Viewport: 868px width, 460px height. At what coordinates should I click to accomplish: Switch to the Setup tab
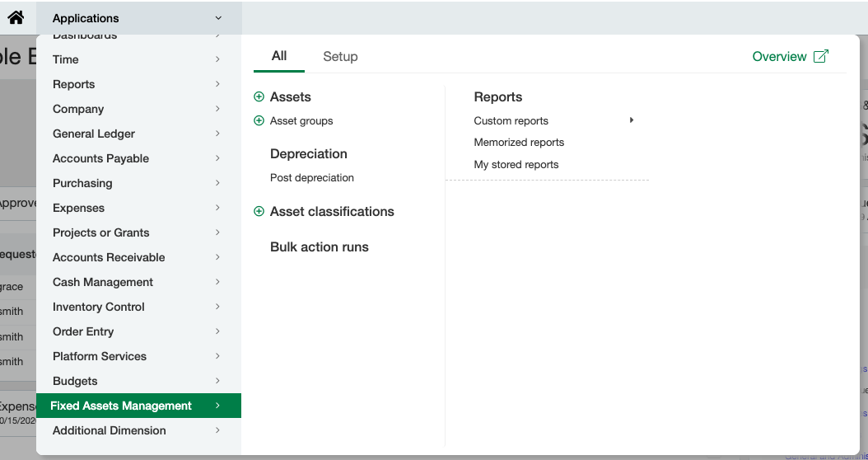point(340,57)
